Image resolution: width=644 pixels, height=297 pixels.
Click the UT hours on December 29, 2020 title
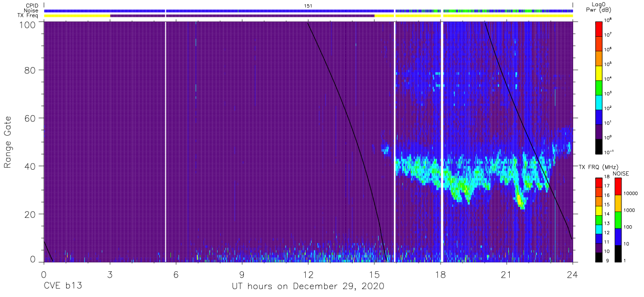(308, 287)
